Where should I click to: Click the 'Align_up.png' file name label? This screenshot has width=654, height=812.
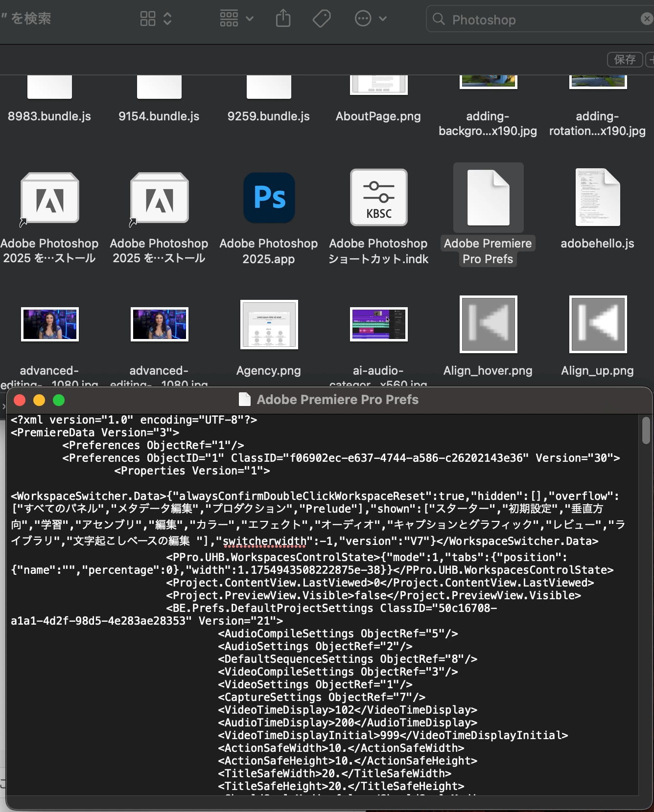(597, 371)
